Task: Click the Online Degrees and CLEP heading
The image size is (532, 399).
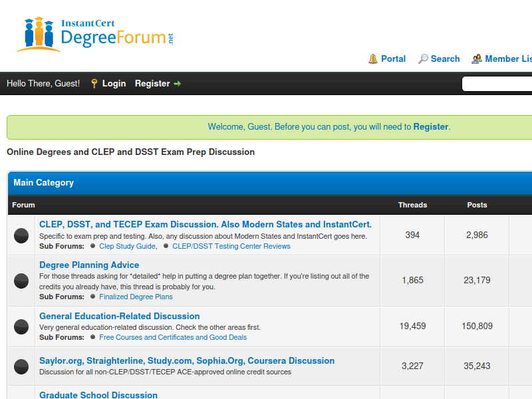Action: [x=130, y=152]
